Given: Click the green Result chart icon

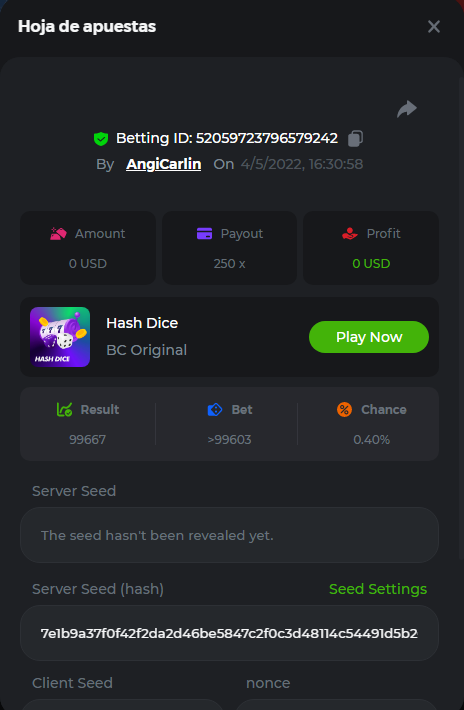Looking at the screenshot, I should tap(64, 409).
